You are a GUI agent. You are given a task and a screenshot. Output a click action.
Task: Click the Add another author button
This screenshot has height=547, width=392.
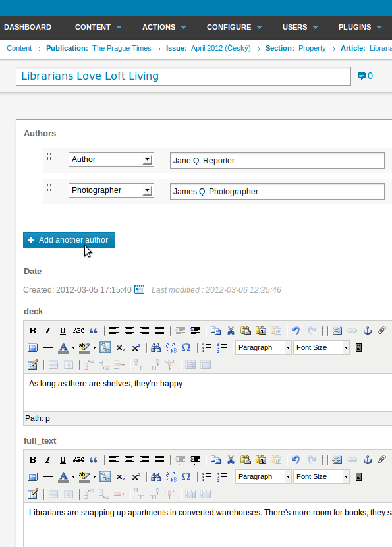tap(69, 240)
